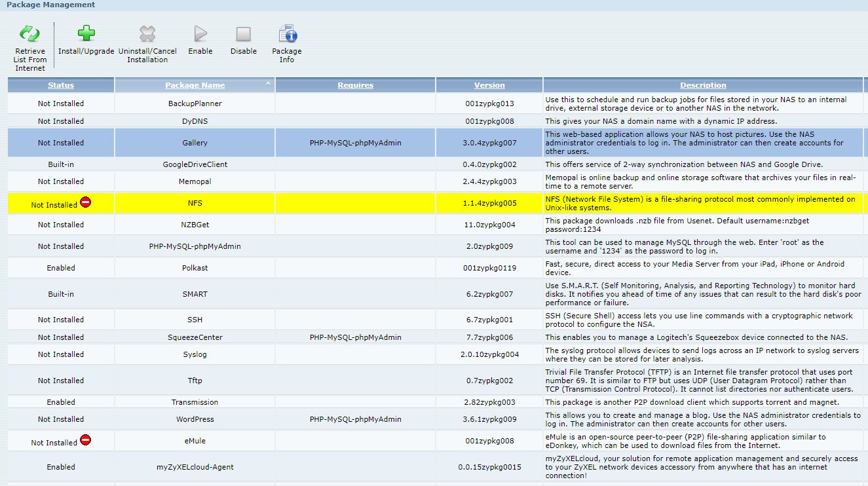
Task: Select the myZyXELcloud-Agent package name
Action: click(x=195, y=467)
